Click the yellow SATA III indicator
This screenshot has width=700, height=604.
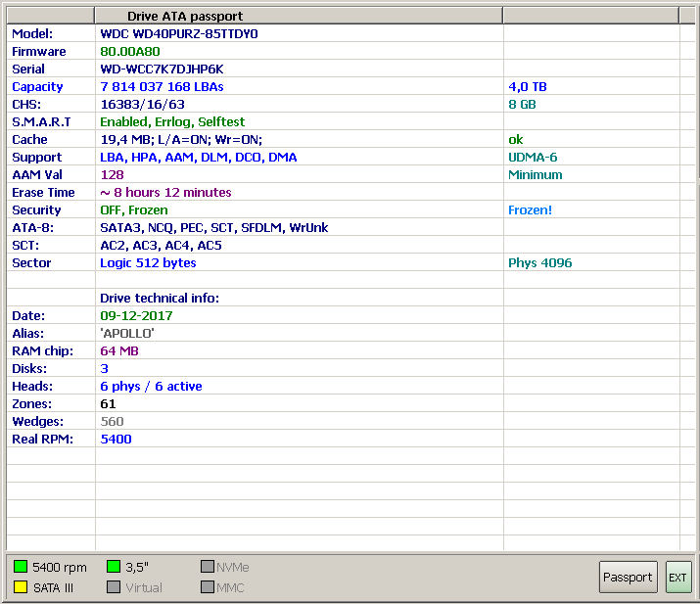click(x=21, y=587)
